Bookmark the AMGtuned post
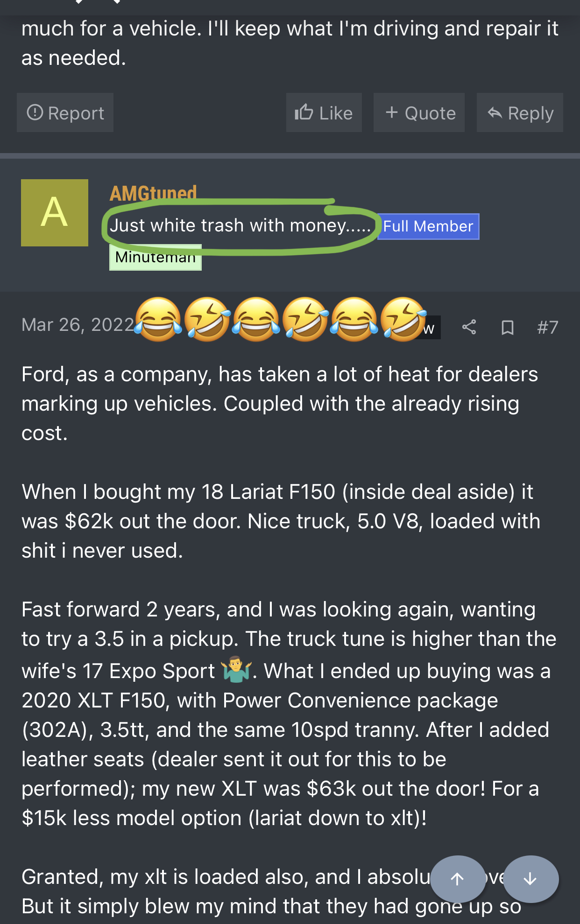Screen dimensions: 580x924 coord(507,327)
